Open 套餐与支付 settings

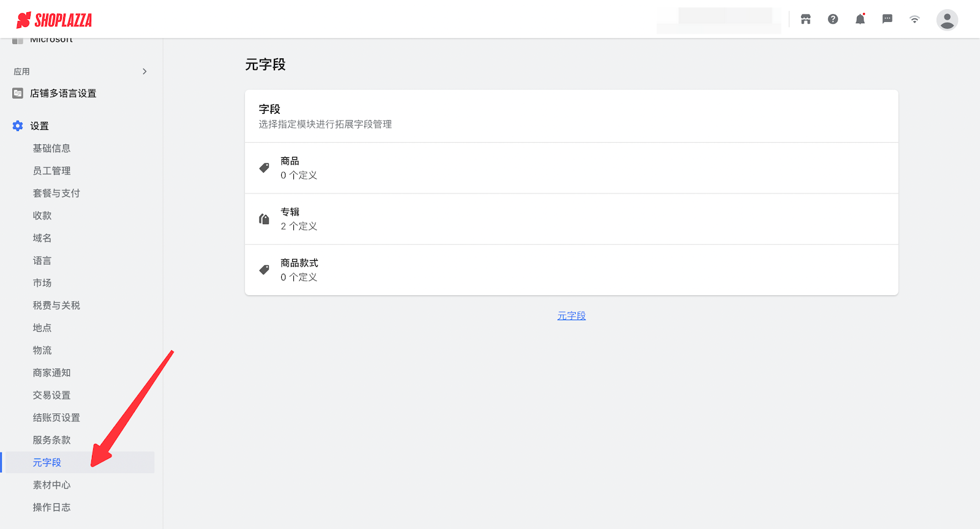[56, 193]
